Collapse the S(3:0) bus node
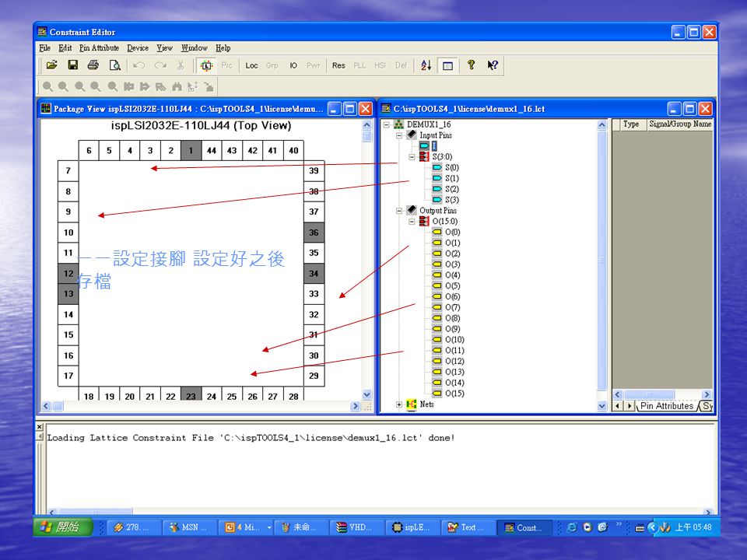Screen dimensions: 747x560 point(412,156)
